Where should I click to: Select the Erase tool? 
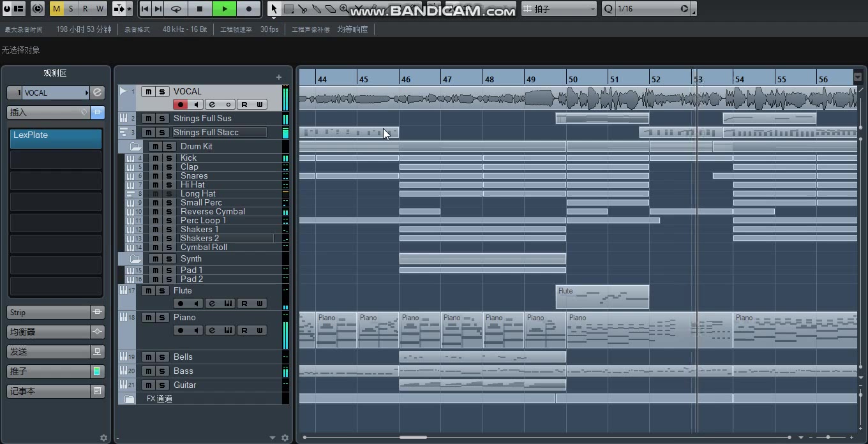pyautogui.click(x=331, y=9)
